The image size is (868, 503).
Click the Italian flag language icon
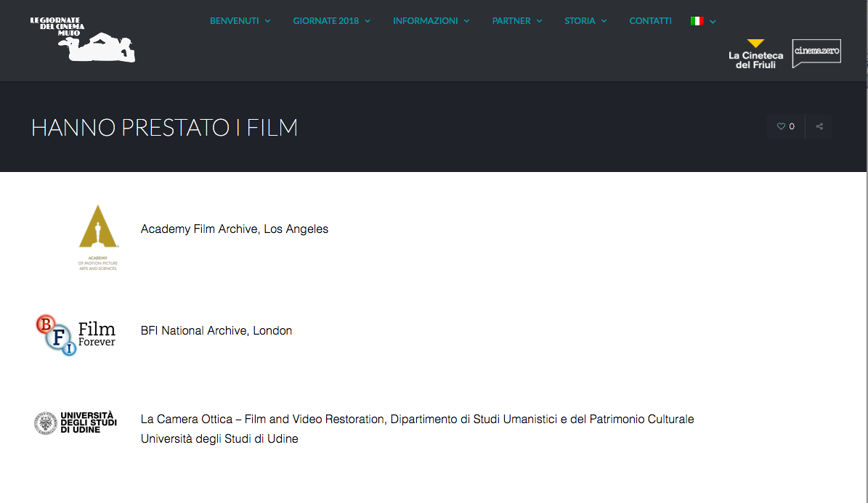tap(697, 21)
